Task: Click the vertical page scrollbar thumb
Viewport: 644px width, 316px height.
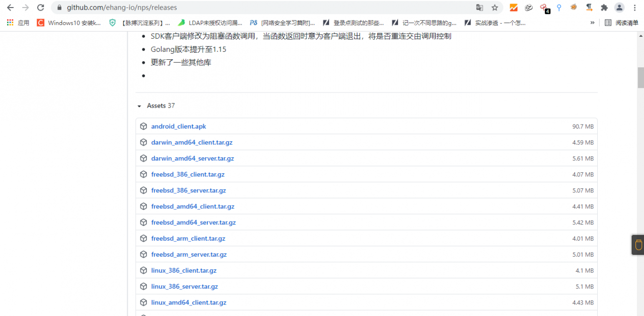Action: 640,77
